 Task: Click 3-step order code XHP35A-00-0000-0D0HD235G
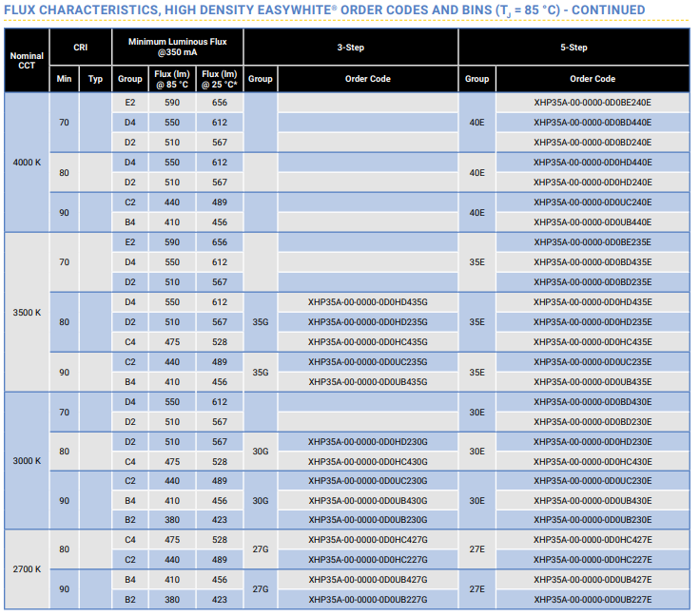[368, 322]
